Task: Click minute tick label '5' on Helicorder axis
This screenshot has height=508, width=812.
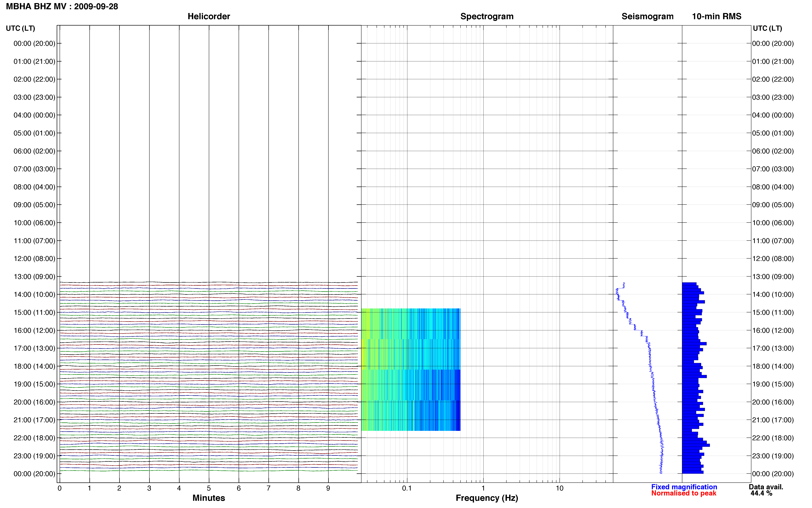Action: pos(209,488)
